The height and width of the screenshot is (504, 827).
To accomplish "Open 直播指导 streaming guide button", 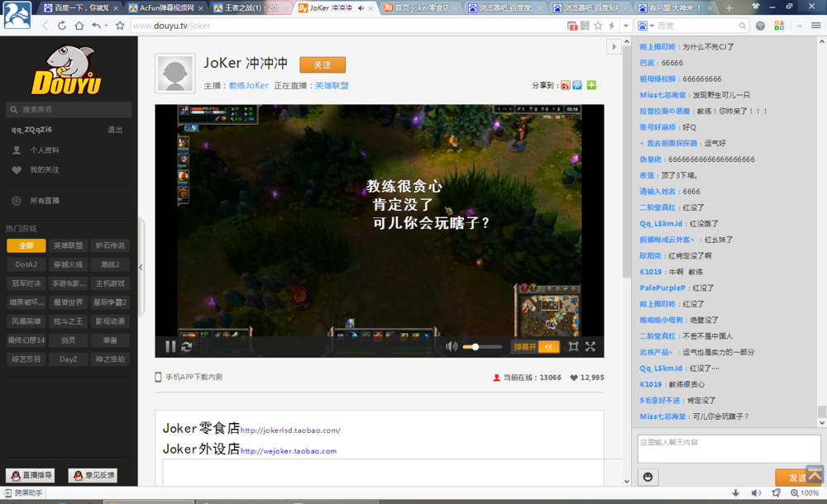I will click(31, 476).
